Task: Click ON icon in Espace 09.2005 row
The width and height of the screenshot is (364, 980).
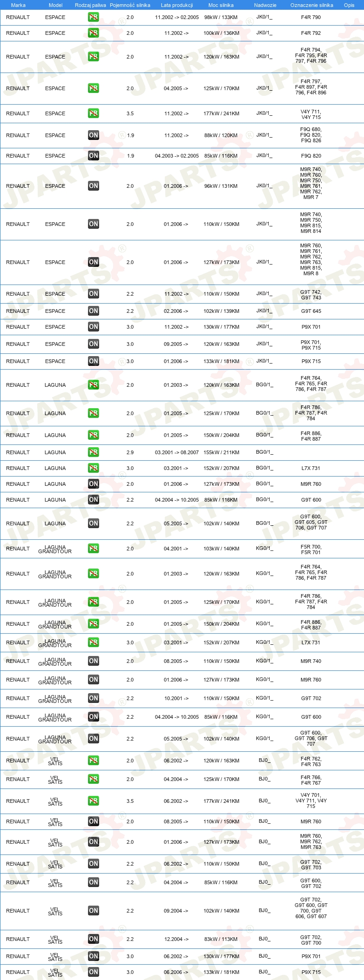Action: (x=94, y=344)
